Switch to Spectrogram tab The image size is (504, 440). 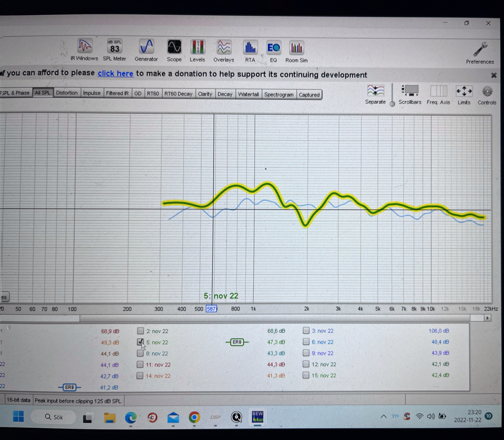[279, 95]
